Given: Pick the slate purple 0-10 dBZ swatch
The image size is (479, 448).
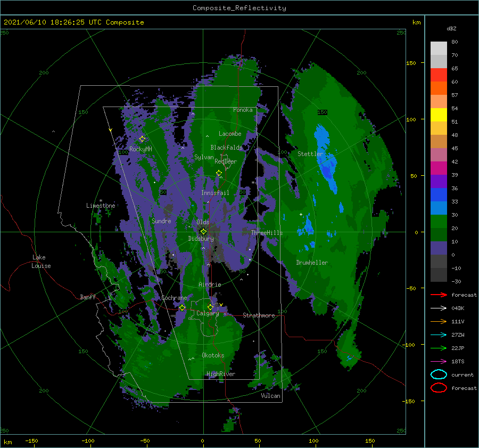Looking at the screenshot, I should click(439, 248).
